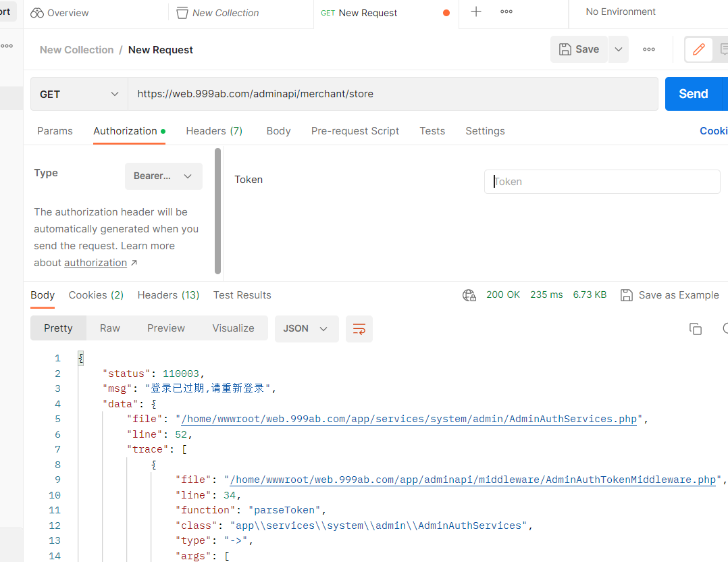Switch to the request Body tab

[x=278, y=131]
